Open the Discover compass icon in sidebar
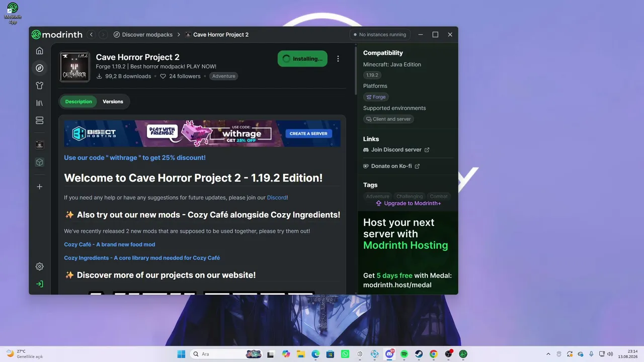This screenshot has width=644, height=362. tap(40, 68)
